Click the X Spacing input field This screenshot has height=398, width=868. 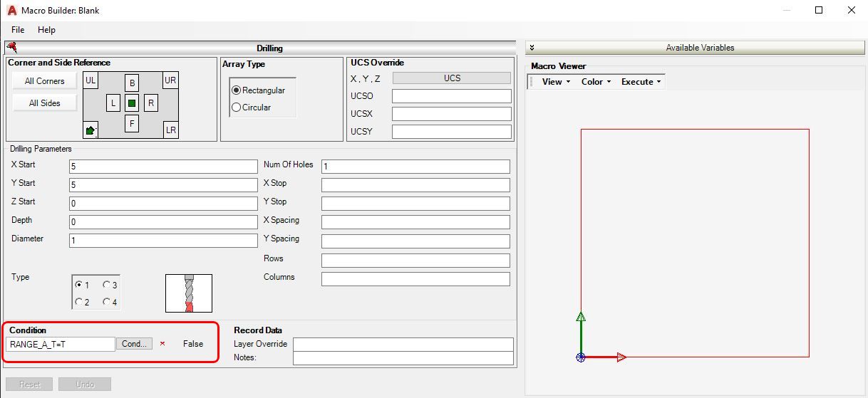415,221
